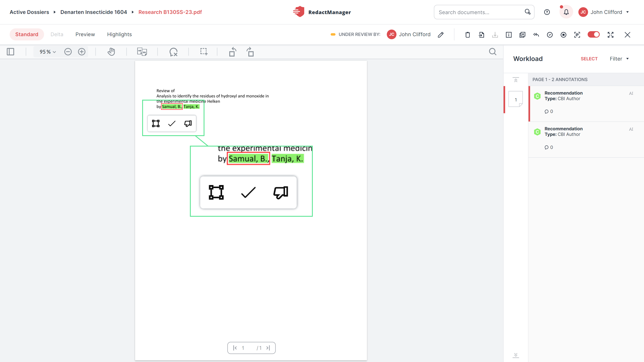Click reviewer John Clifford avatar in toolbar
The height and width of the screenshot is (362, 644).
point(392,34)
